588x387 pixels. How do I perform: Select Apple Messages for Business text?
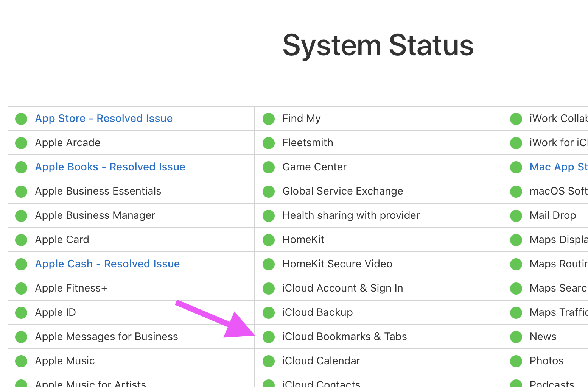[x=106, y=337]
